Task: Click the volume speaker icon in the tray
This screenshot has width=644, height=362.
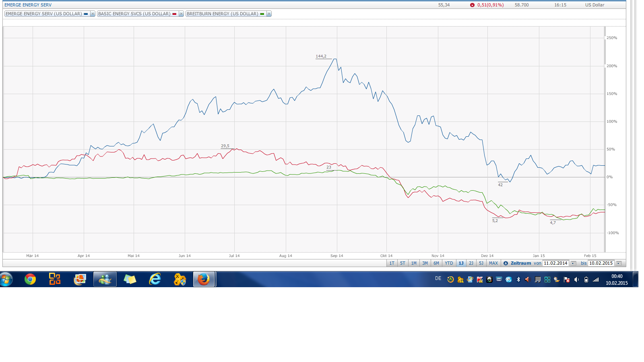Action: pyautogui.click(x=576, y=279)
